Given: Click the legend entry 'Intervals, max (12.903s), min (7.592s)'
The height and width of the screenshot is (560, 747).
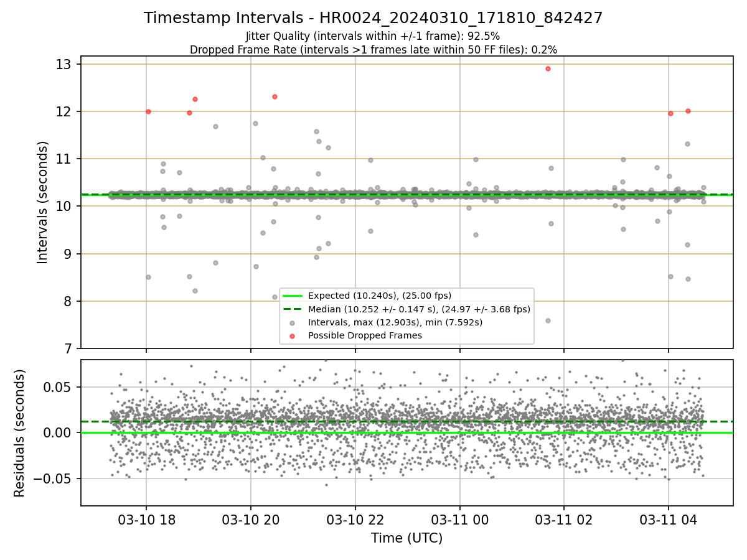Looking at the screenshot, I should [395, 322].
